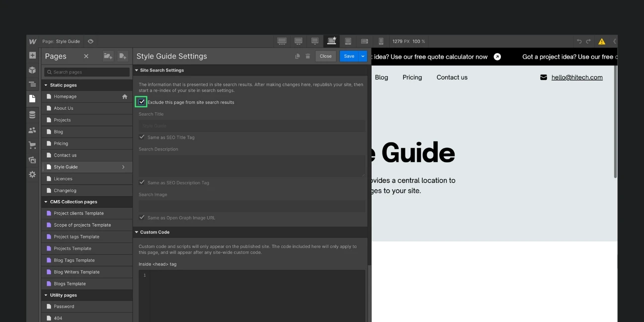Open the site Settings gear

[x=32, y=174]
